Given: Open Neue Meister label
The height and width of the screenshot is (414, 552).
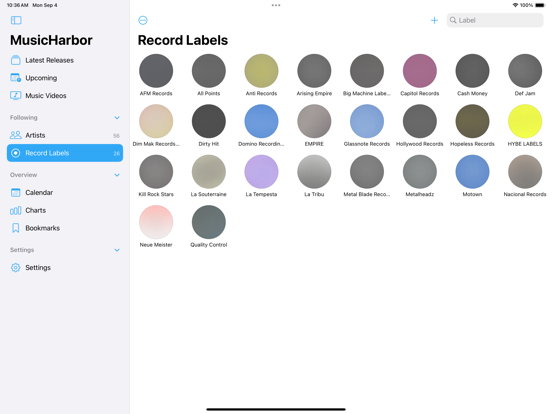Looking at the screenshot, I should click(x=156, y=222).
